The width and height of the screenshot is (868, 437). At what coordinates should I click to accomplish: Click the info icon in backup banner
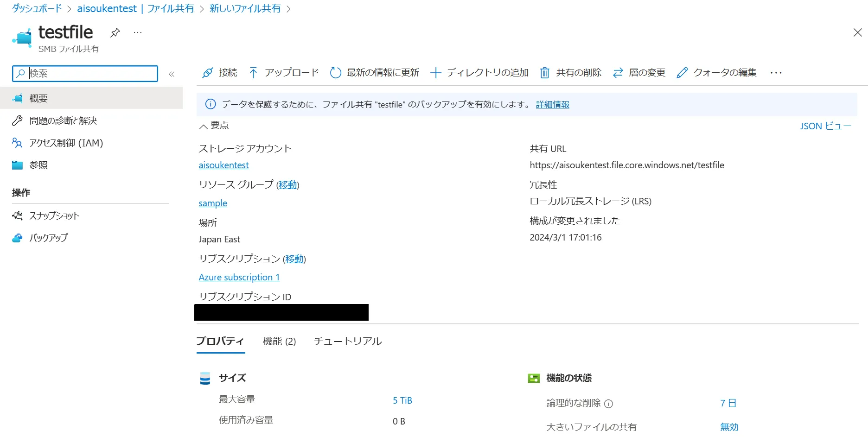coord(211,104)
